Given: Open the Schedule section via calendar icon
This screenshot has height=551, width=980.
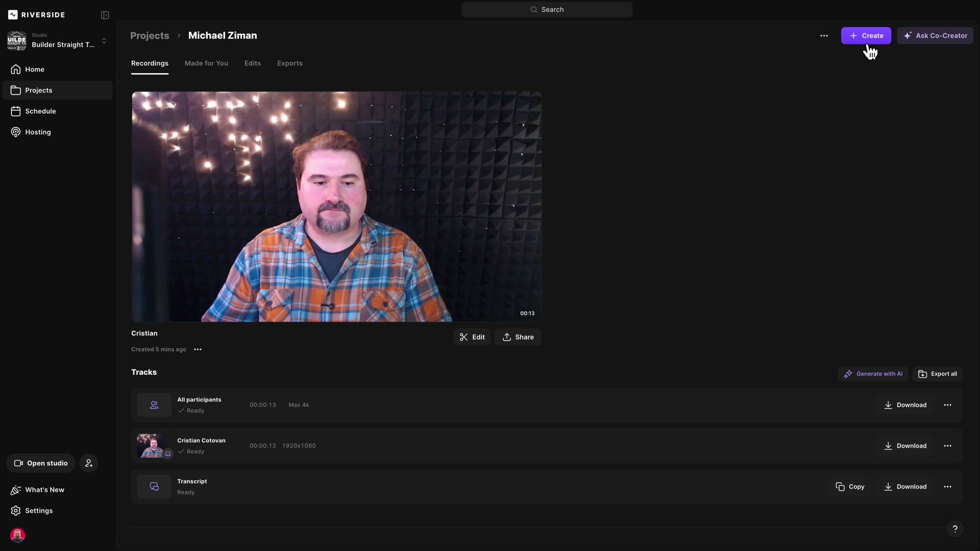Looking at the screenshot, I should [x=16, y=111].
